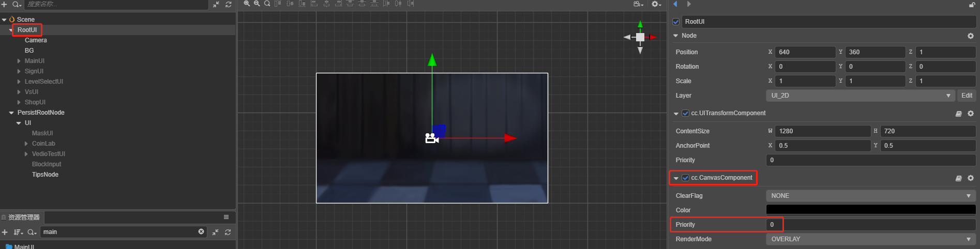Disable the cc.CanvasComponent checkbox

pos(685,178)
